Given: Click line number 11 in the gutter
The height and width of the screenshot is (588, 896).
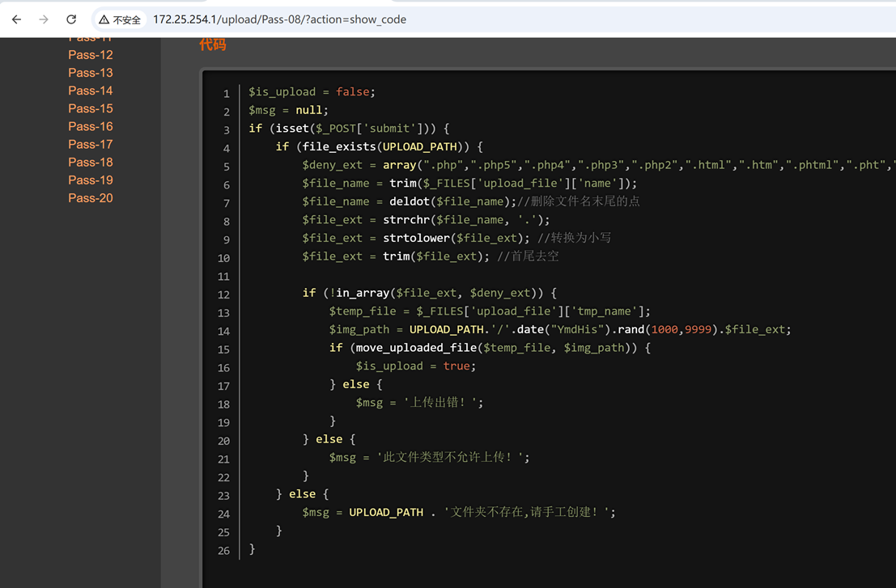Looking at the screenshot, I should 223,277.
